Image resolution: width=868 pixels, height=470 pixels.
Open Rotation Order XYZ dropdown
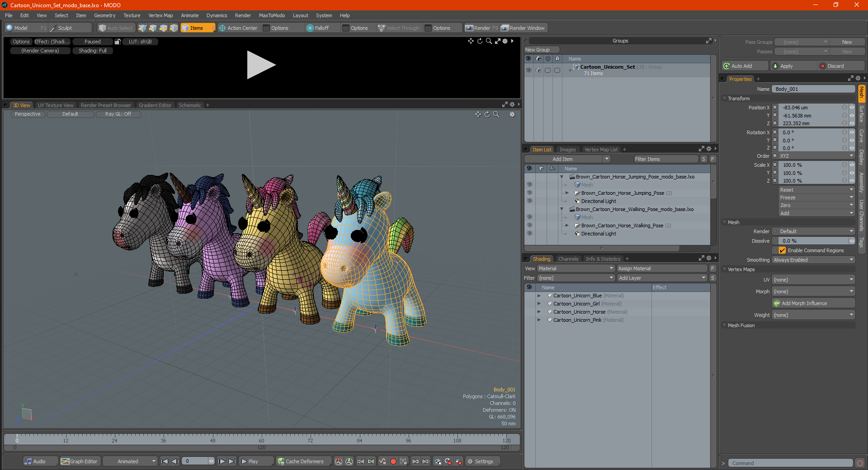pyautogui.click(x=816, y=156)
